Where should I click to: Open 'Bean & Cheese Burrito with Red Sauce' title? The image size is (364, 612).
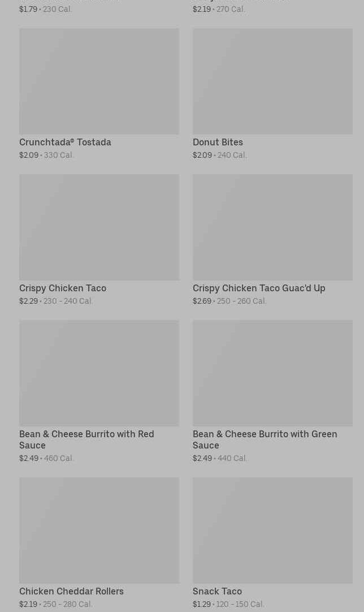[86, 439]
